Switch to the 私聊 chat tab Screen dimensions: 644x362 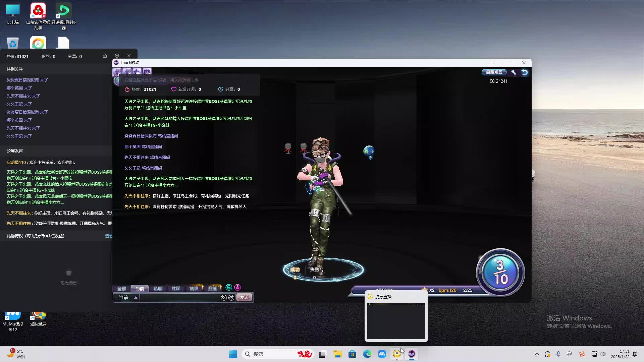tap(158, 289)
